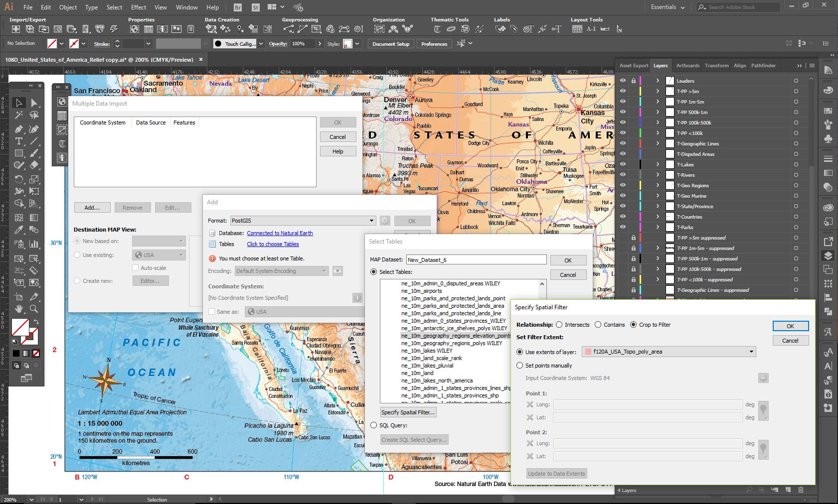Open the Window menu
This screenshot has width=838, height=504.
[187, 7]
